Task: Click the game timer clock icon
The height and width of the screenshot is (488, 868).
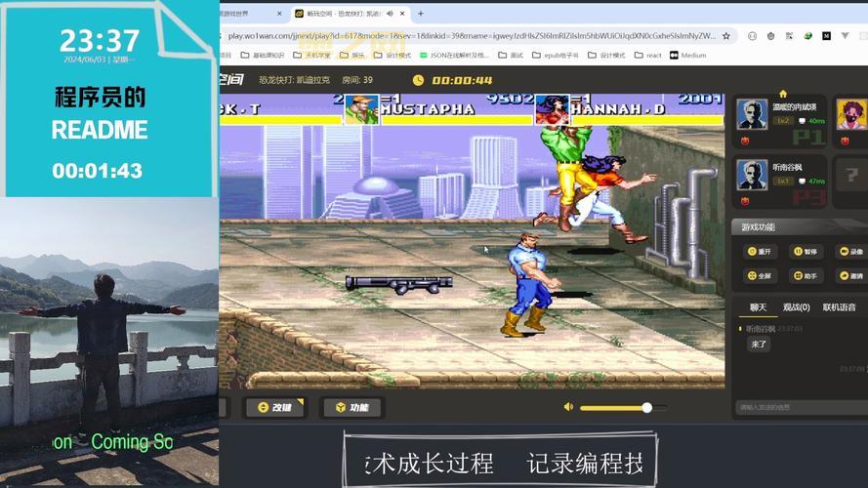Action: [x=419, y=80]
